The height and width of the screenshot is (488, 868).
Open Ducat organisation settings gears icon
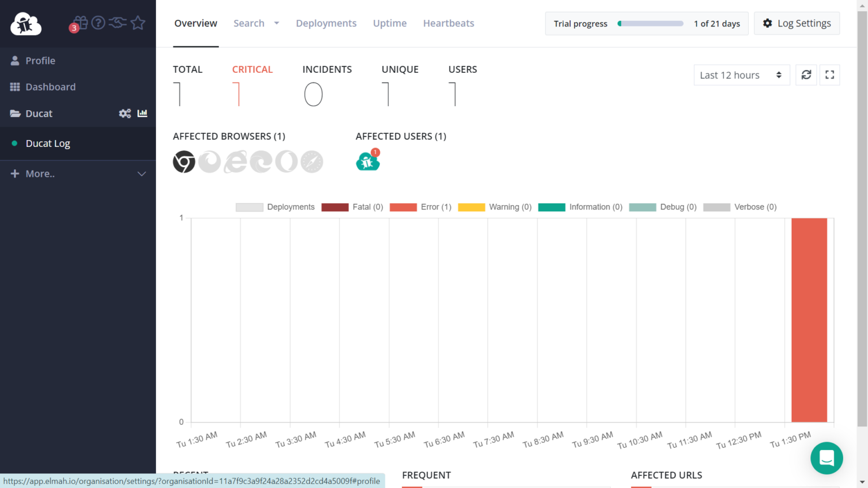tap(125, 114)
